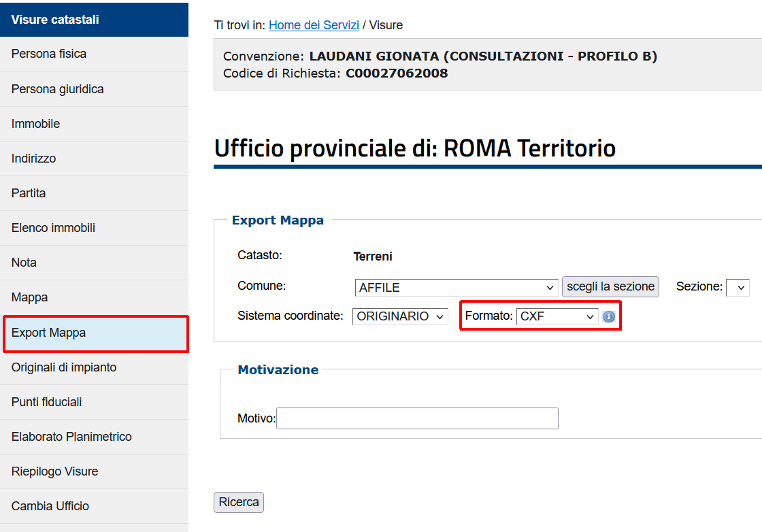
Task: Select Persona giuridica menu item
Action: (58, 89)
